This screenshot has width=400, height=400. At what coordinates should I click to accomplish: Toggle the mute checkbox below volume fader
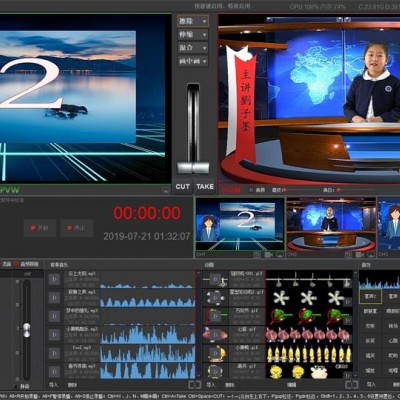click(x=15, y=387)
